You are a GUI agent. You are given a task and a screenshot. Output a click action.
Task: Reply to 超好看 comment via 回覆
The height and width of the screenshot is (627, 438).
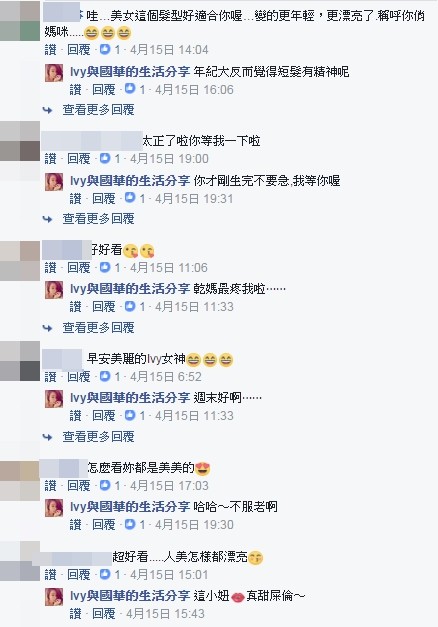click(79, 575)
